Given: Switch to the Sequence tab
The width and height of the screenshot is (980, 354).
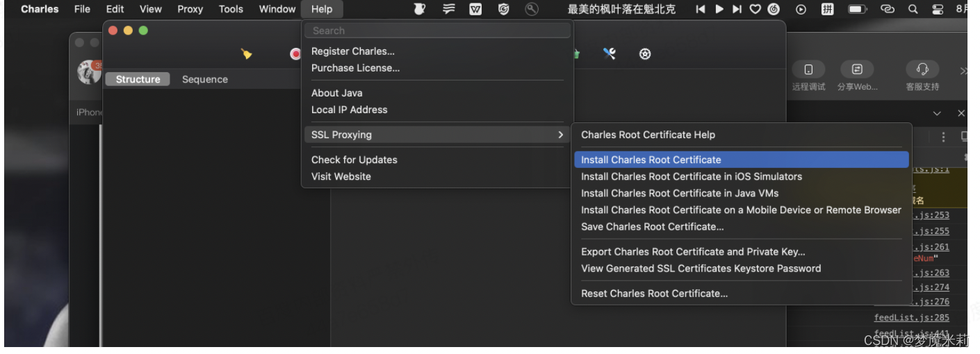Looking at the screenshot, I should click(x=205, y=79).
